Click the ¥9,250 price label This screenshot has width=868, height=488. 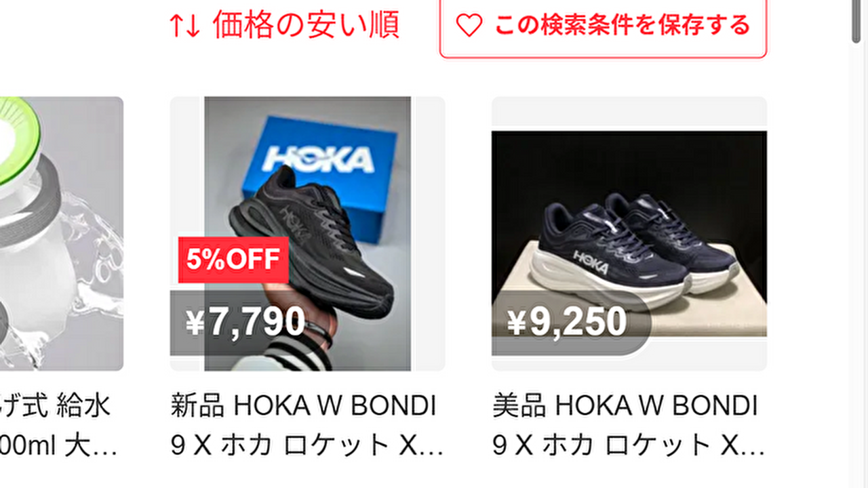[568, 323]
